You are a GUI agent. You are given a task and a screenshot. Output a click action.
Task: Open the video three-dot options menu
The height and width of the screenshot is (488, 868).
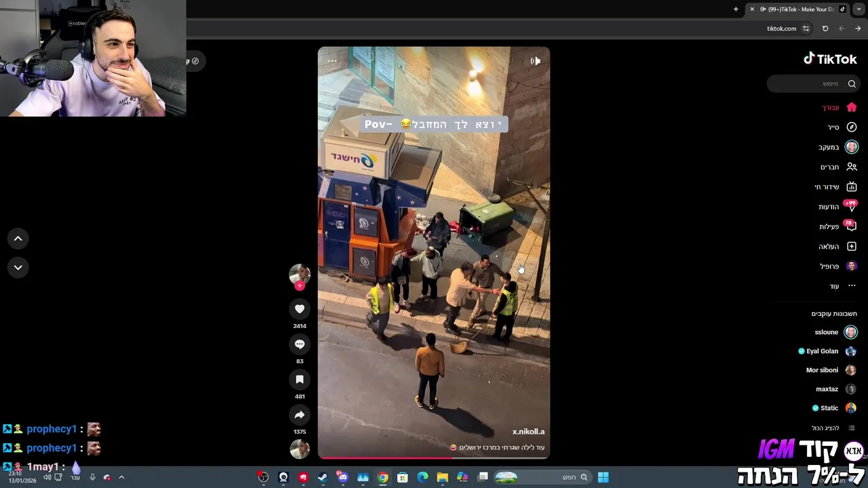tap(332, 61)
